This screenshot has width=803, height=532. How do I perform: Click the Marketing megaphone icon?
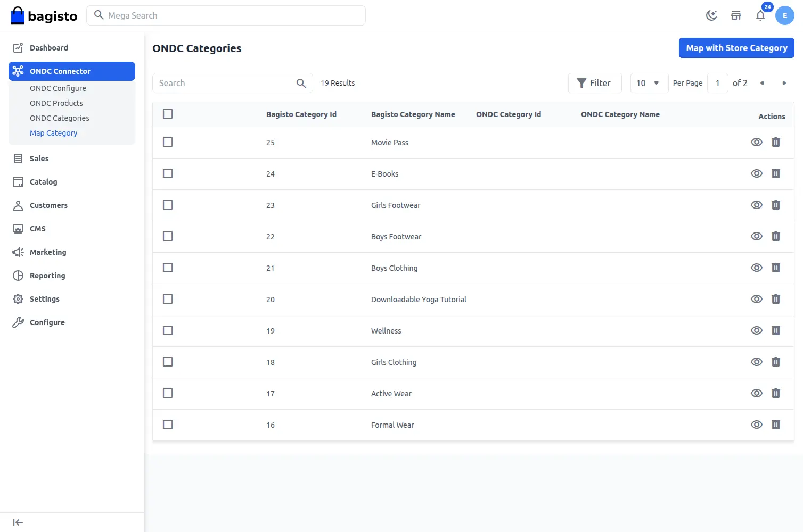(18, 252)
